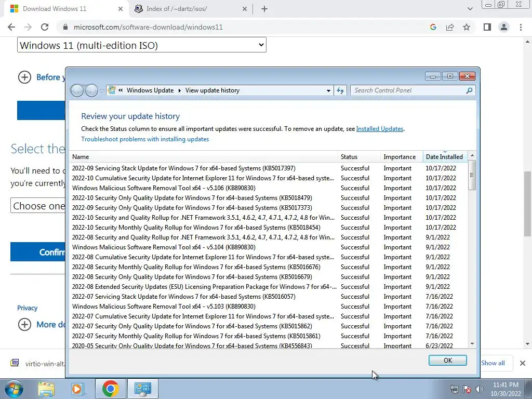Select the KB5015861 Monthly Quality Rollup row
The height and width of the screenshot is (399, 532).
(x=269, y=336)
